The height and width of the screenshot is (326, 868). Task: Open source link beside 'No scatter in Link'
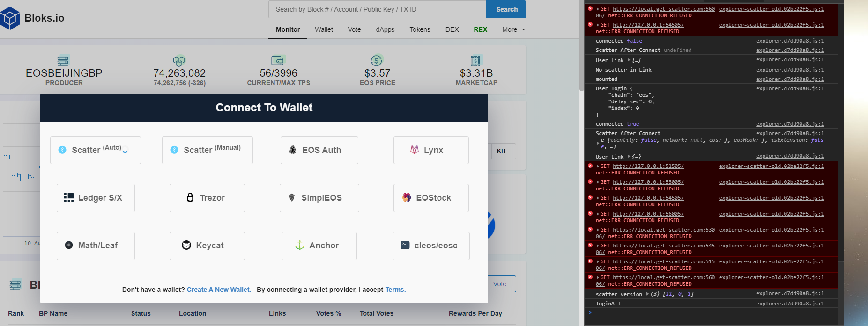click(790, 70)
